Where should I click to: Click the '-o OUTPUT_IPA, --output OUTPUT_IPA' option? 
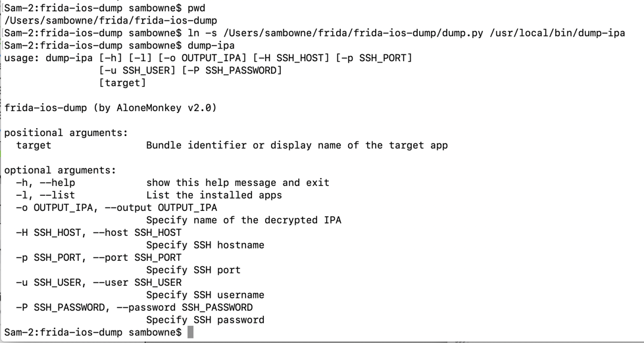(x=116, y=208)
